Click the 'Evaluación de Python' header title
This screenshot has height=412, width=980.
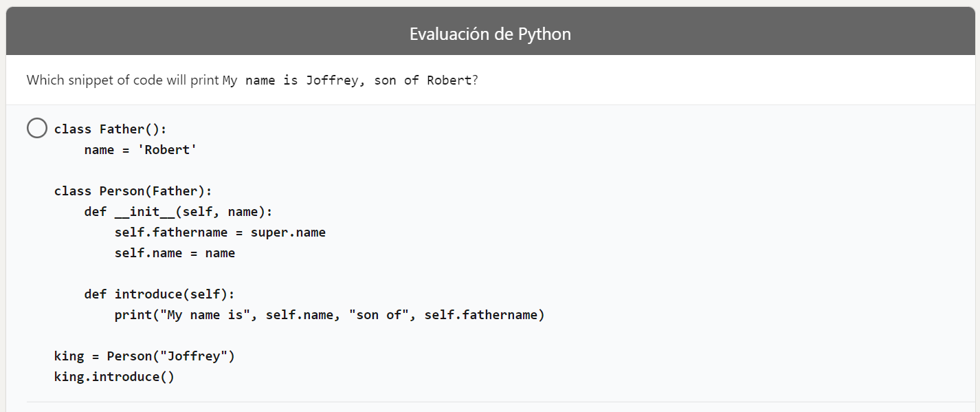coord(490,34)
